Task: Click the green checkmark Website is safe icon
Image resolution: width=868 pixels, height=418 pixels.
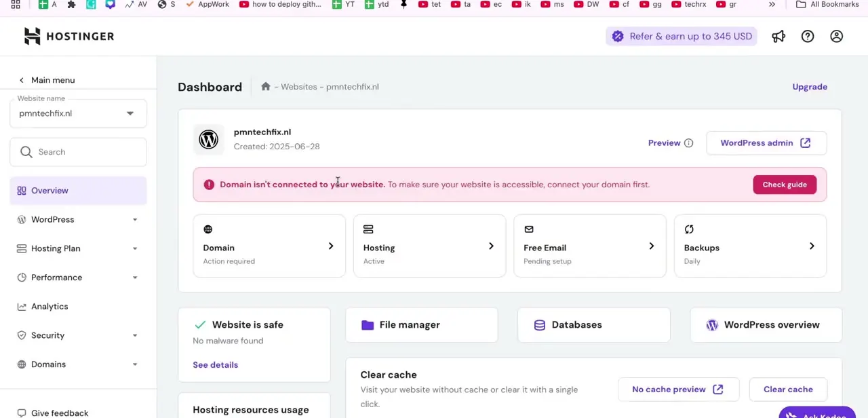Action: 200,325
